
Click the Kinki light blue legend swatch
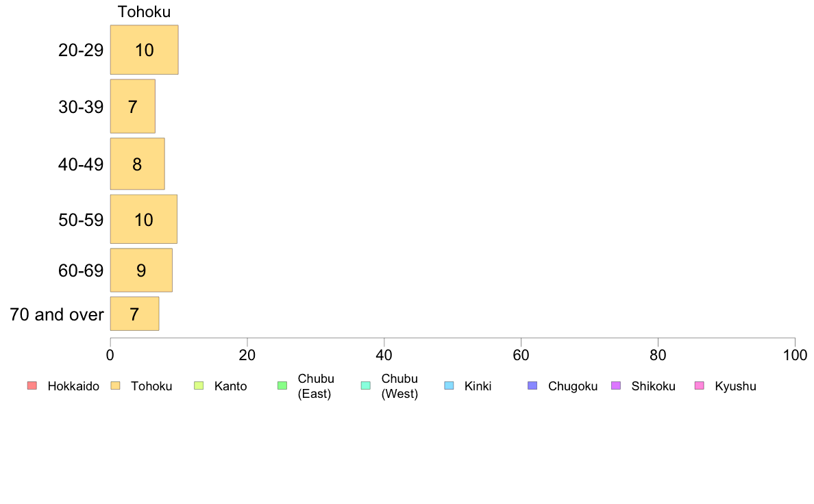[x=449, y=386]
